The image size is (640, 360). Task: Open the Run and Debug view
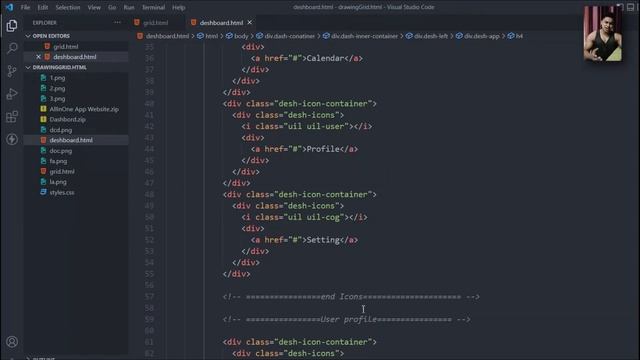(x=12, y=94)
